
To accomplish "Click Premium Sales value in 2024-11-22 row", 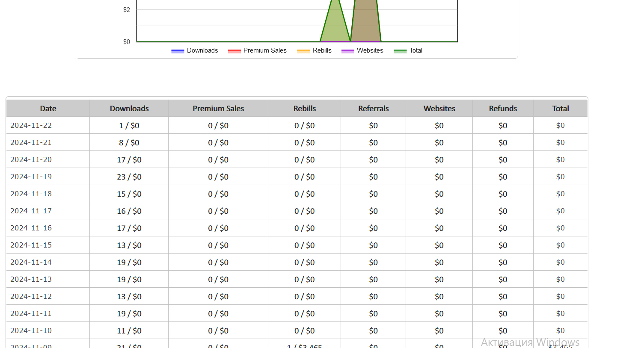I will click(218, 126).
